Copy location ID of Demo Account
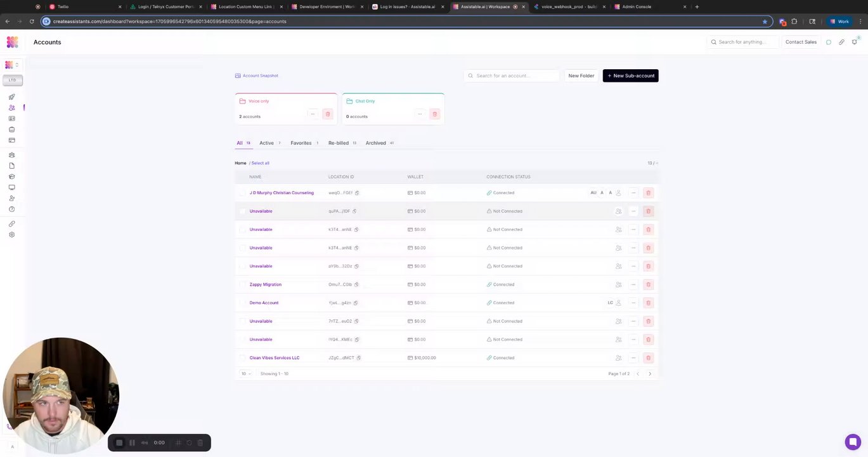Screen dimensions: 868x457 click(356, 303)
